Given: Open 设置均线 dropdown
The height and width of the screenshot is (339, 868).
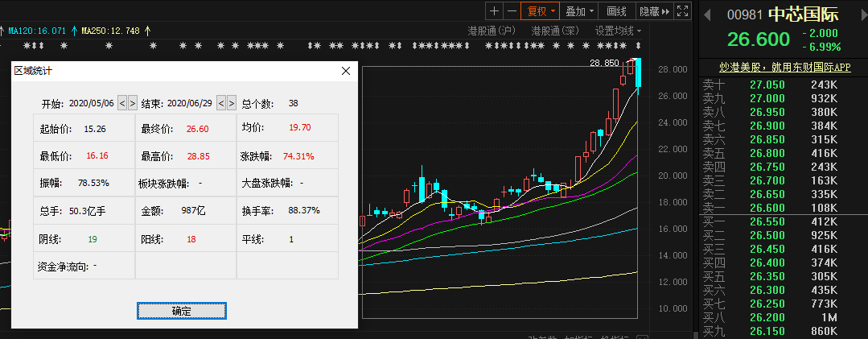Looking at the screenshot, I should click(x=618, y=30).
